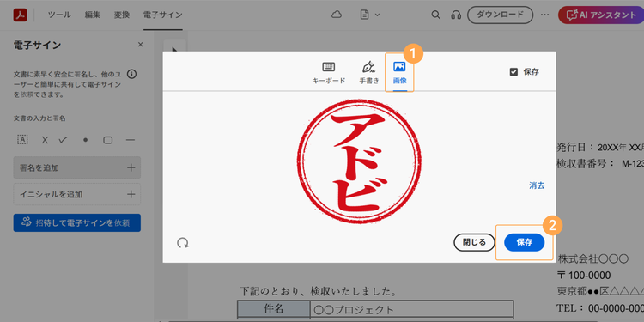Image resolution: width=644 pixels, height=322 pixels.
Task: Select the dot mark tool
Action: [85, 140]
